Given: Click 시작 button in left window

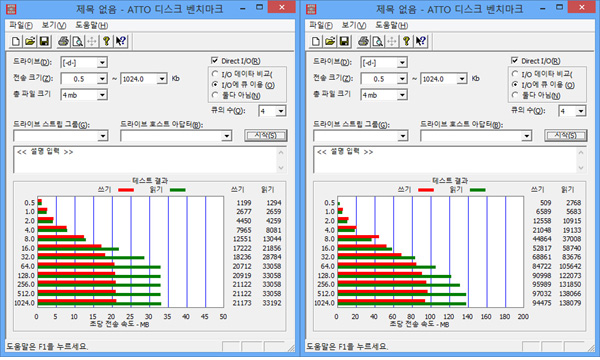Looking at the screenshot, I should 266,135.
